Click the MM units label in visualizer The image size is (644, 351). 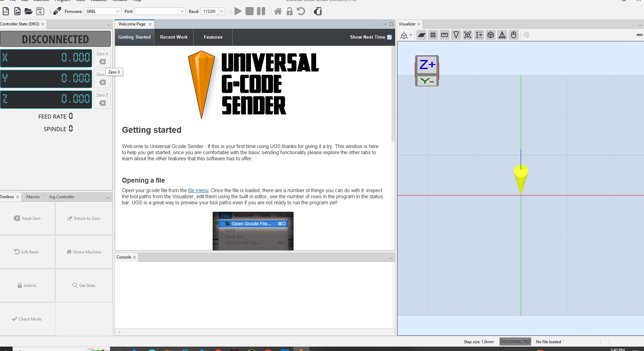pos(639,35)
